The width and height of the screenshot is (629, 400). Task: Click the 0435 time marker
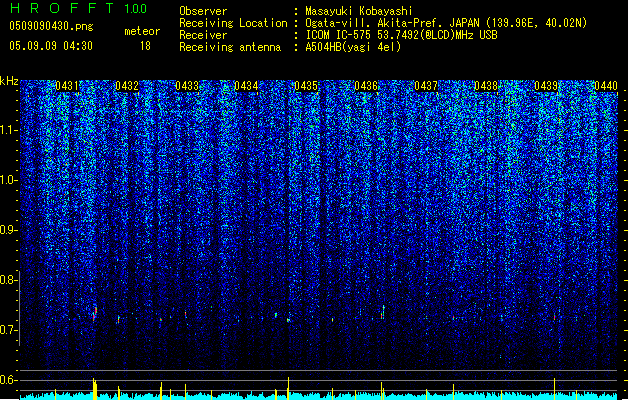(306, 86)
